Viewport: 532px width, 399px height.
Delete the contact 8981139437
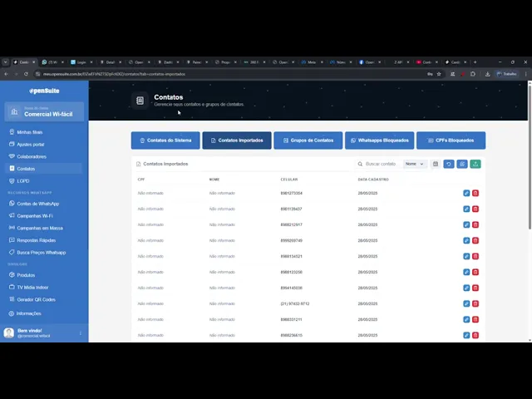(x=475, y=209)
